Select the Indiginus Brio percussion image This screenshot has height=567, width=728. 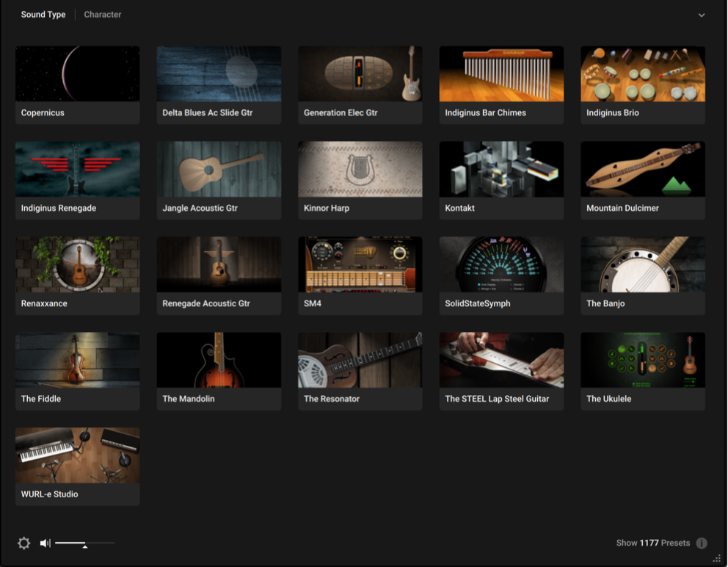click(x=643, y=73)
